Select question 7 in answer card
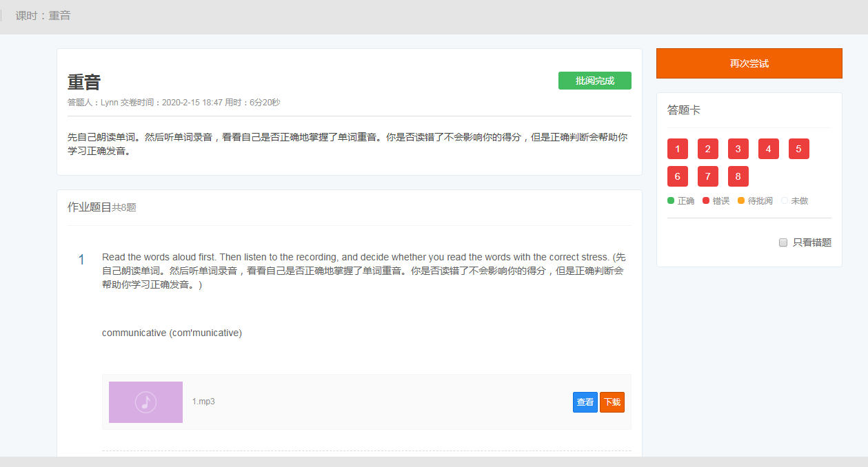This screenshot has width=868, height=467. tap(707, 176)
